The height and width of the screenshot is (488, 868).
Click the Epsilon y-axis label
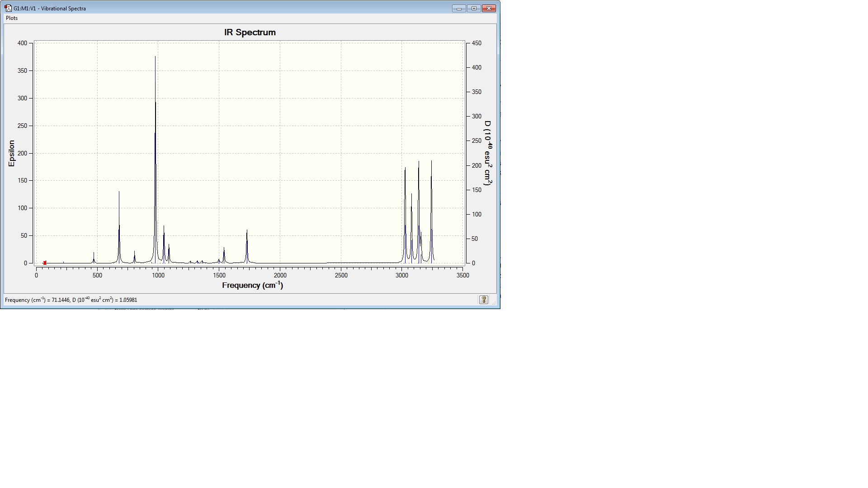point(12,153)
